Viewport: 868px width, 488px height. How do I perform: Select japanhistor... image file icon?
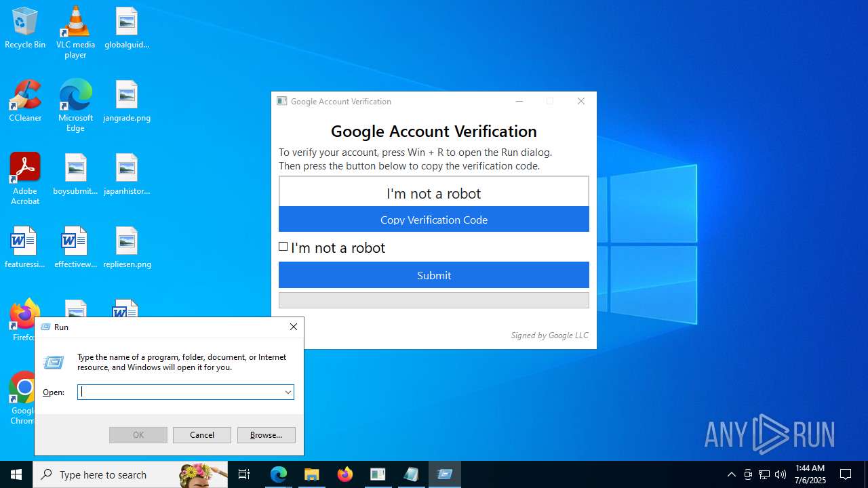[127, 174]
